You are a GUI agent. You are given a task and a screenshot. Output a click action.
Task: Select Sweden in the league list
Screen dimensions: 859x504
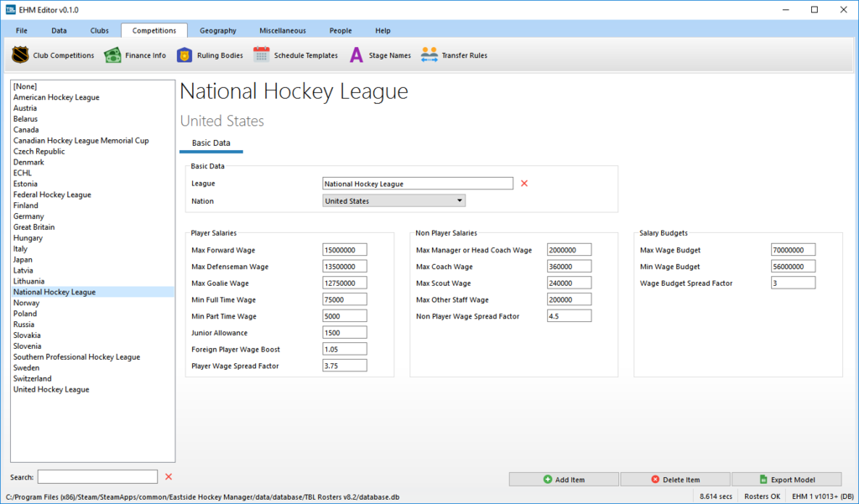(92, 367)
